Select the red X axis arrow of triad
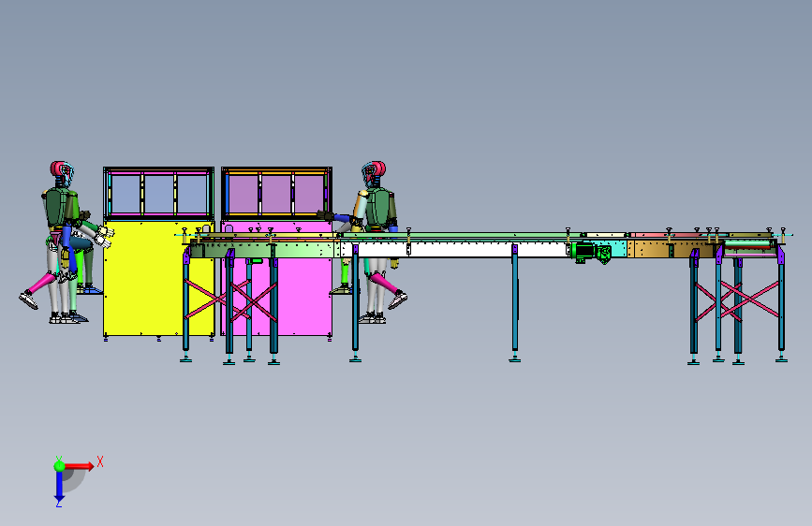Viewport: 812px width, 526px height. click(80, 466)
